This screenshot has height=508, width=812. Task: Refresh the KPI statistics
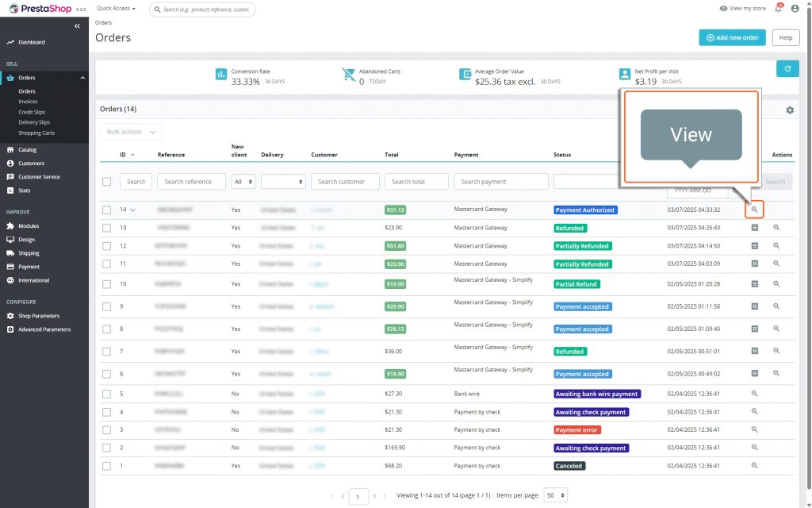(787, 69)
